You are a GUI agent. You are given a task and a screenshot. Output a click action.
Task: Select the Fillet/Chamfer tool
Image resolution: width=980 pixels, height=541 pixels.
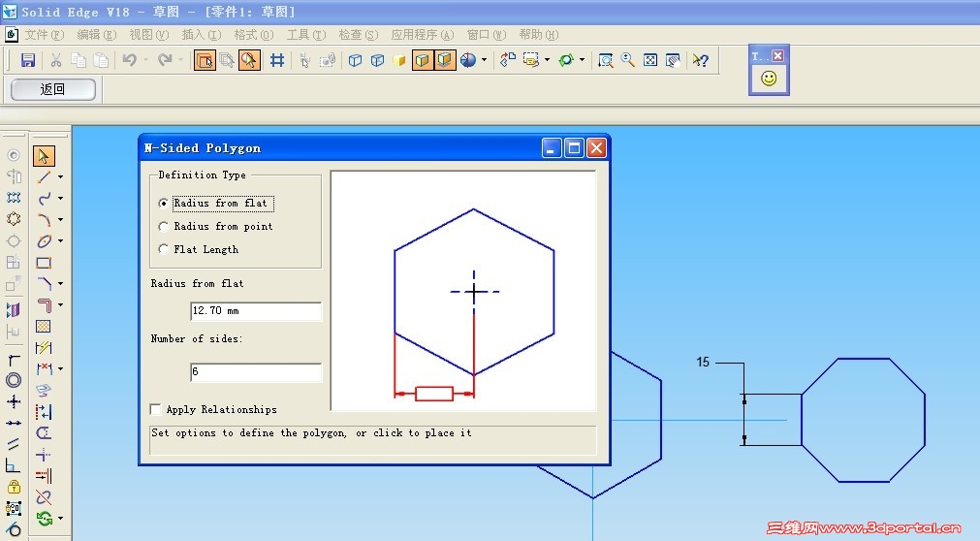click(x=43, y=283)
